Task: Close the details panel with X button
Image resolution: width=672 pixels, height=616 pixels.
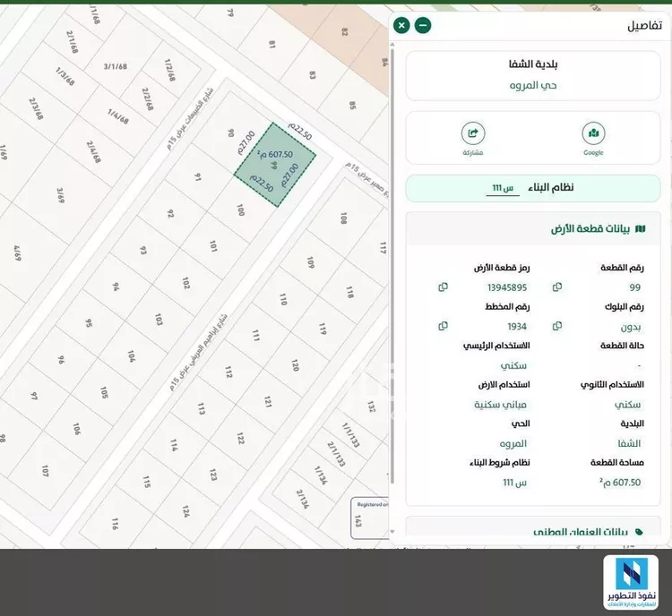Action: tap(401, 26)
